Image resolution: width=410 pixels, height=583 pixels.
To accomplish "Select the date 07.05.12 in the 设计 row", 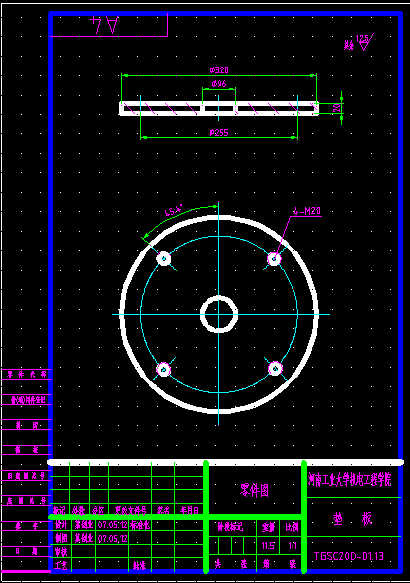I will click(113, 525).
